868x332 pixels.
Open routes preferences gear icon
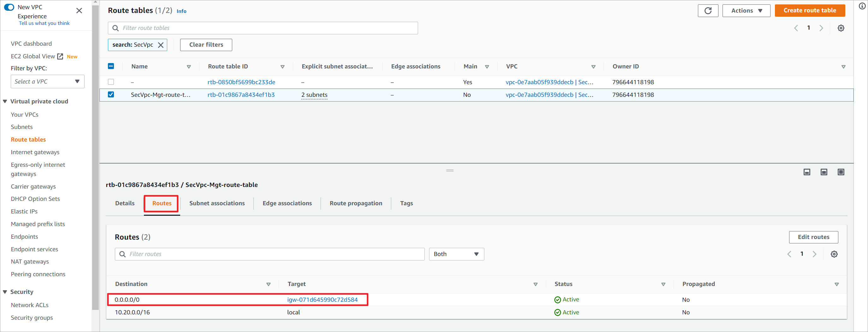834,254
